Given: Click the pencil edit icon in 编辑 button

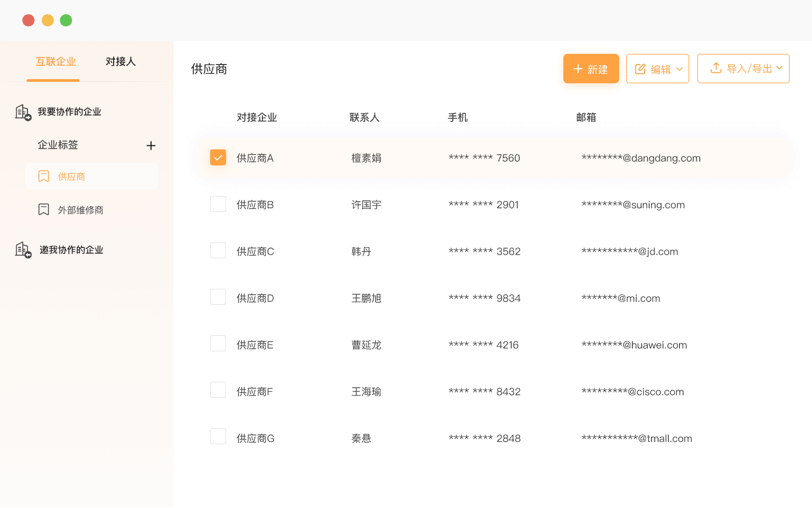Looking at the screenshot, I should 640,69.
